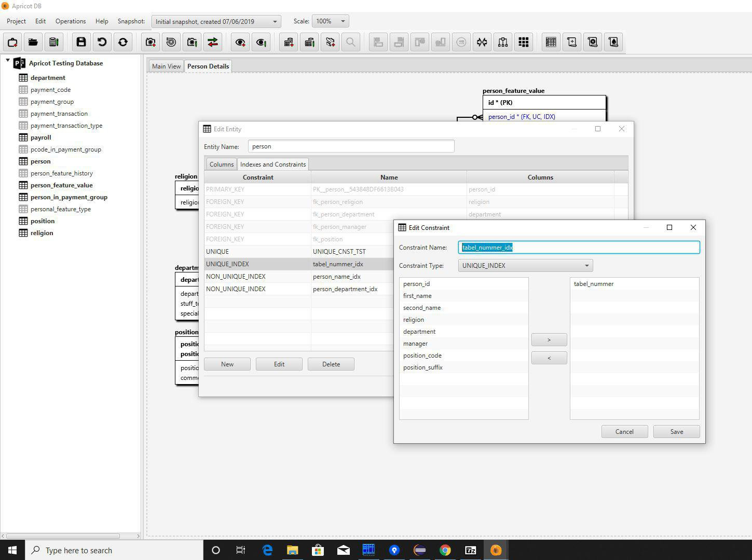Select the person_name_idx constraint row
This screenshot has height=560, width=752.
click(298, 277)
